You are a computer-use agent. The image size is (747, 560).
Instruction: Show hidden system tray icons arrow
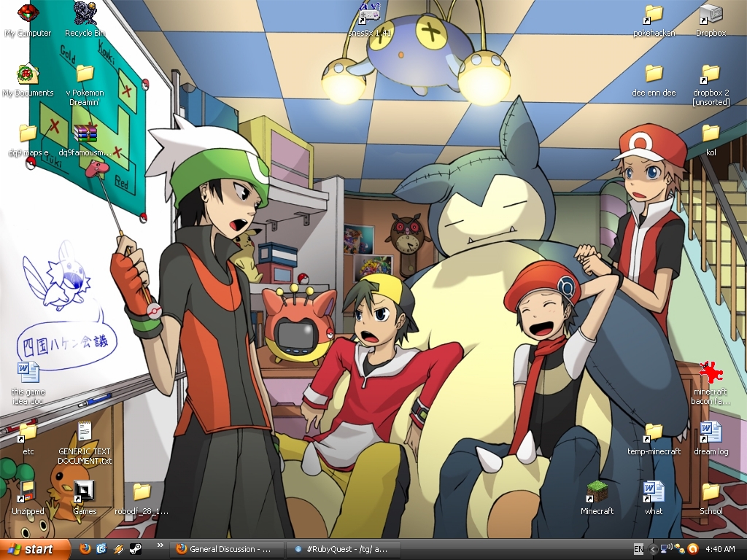(653, 549)
